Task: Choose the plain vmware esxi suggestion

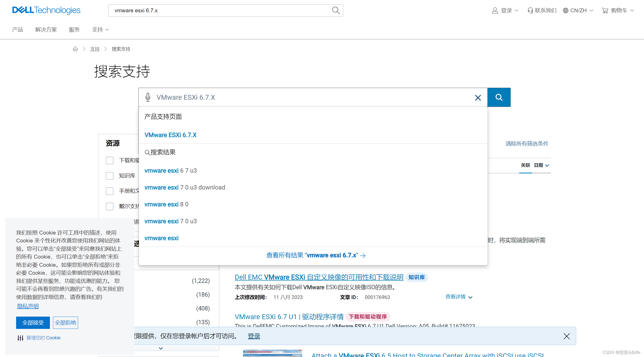Action: [161, 238]
